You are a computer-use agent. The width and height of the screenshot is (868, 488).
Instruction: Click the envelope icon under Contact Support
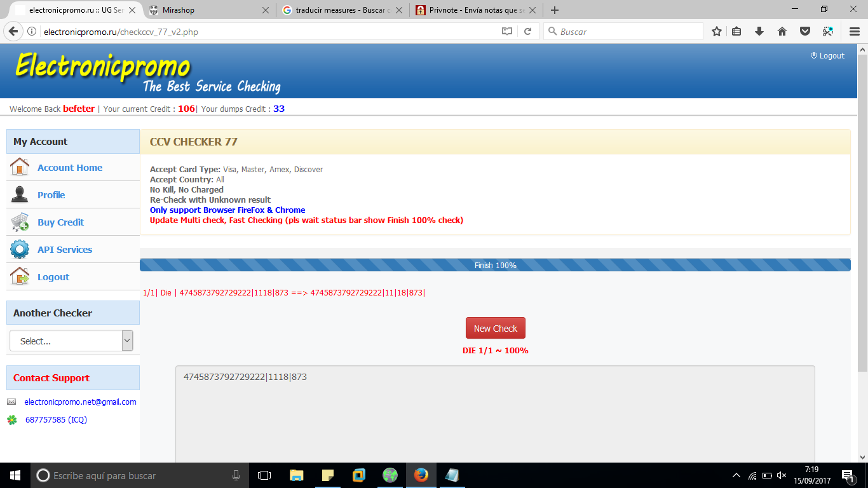(x=11, y=402)
